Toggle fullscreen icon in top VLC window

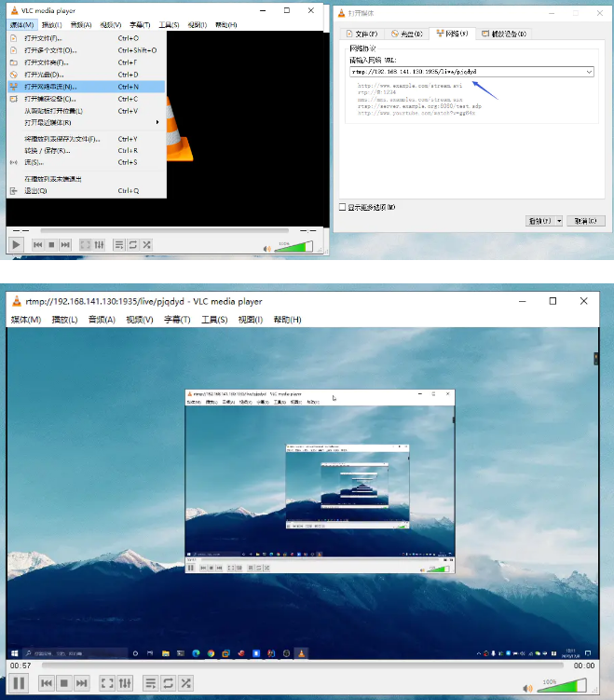(x=85, y=244)
